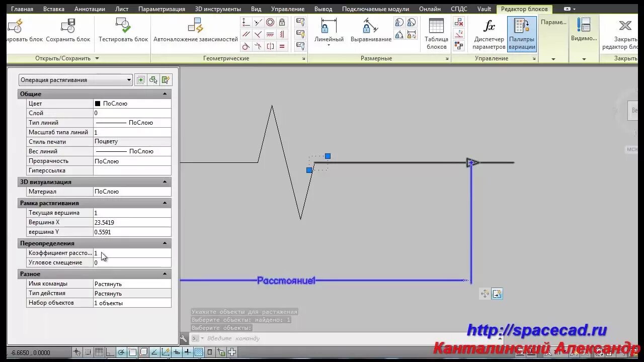Apply the Parallel geometric constraint
This screenshot has width=644, height=362.
point(246,34)
